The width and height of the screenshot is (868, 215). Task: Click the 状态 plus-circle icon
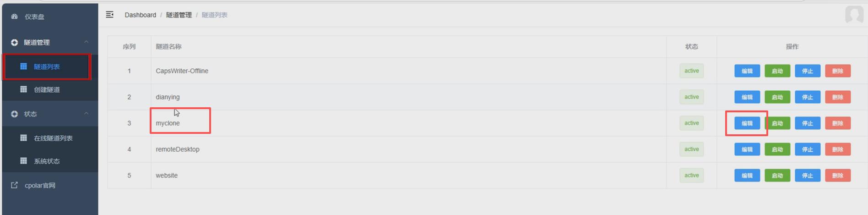tap(15, 114)
